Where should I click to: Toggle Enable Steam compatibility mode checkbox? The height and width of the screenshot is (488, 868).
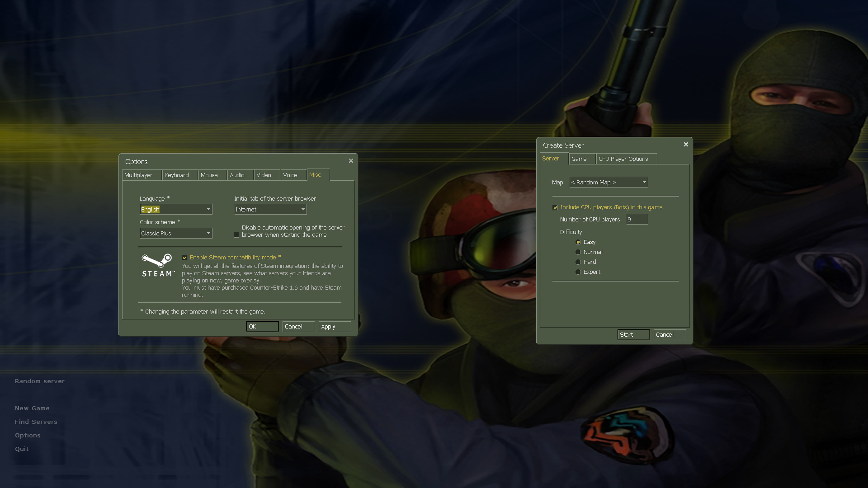[184, 258]
